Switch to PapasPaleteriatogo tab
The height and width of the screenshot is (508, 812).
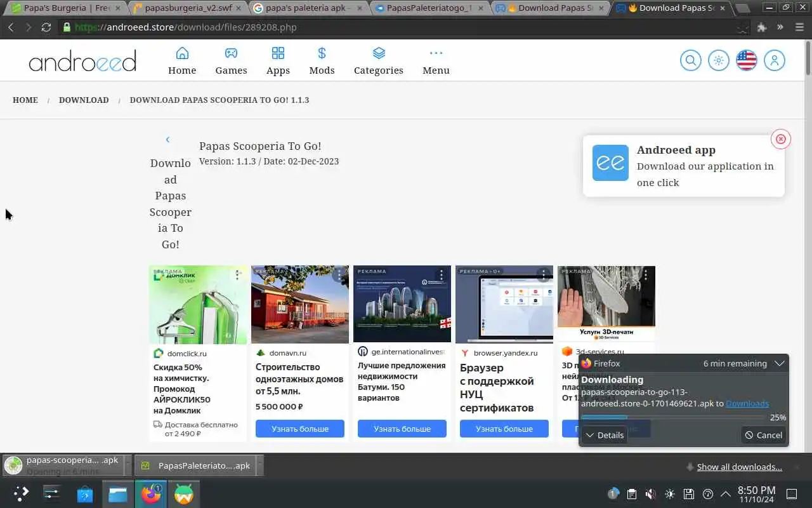click(x=428, y=8)
